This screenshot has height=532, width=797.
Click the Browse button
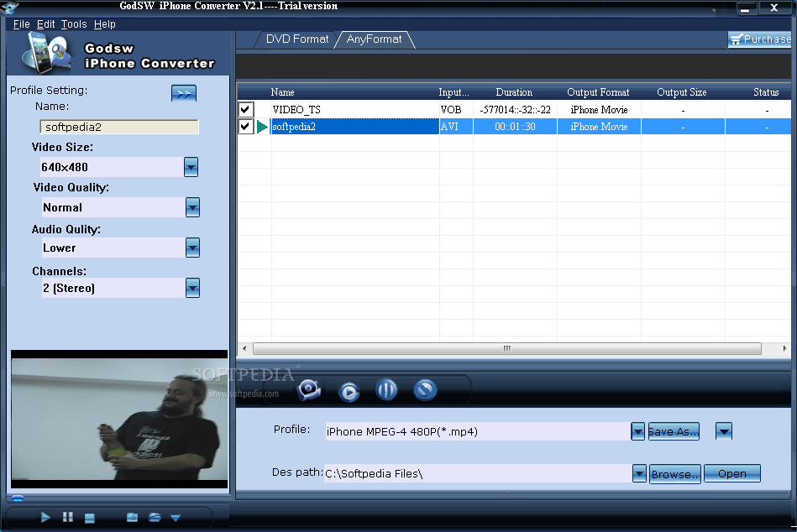pos(675,473)
